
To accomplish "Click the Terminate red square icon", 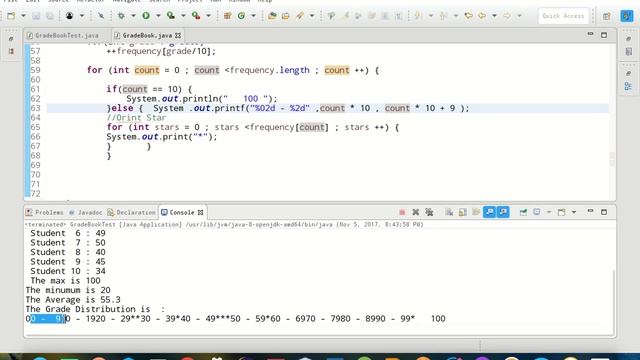I will tap(402, 212).
